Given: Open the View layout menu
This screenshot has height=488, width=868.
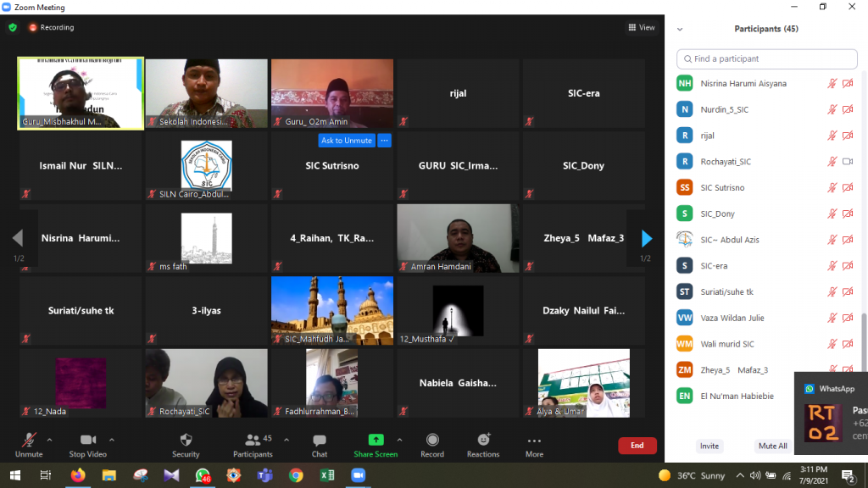Looking at the screenshot, I should (642, 27).
